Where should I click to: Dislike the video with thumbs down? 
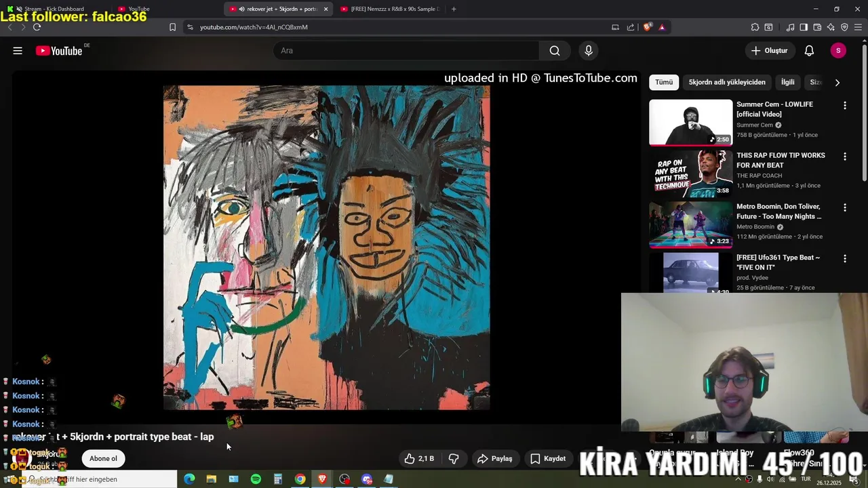point(454,459)
